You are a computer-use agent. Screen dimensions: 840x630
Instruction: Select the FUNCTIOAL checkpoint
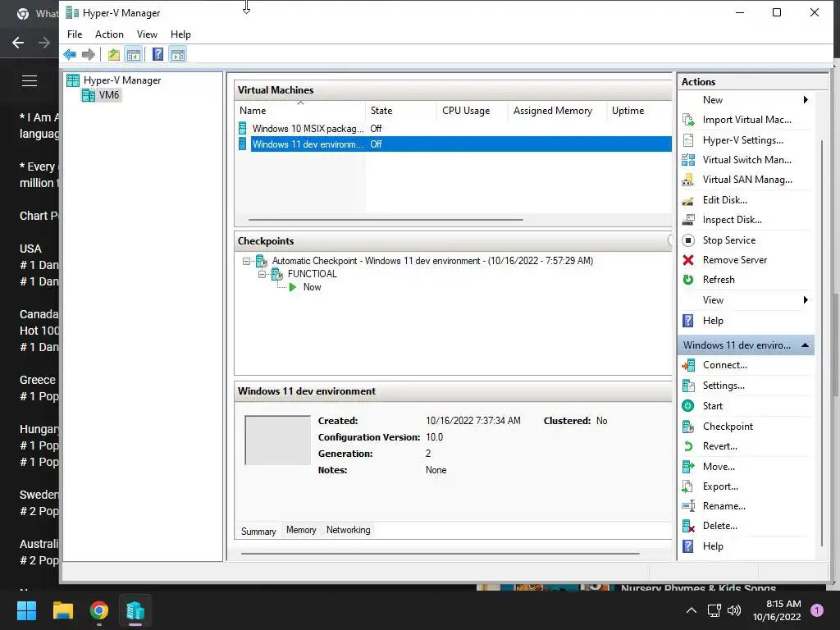(x=313, y=274)
